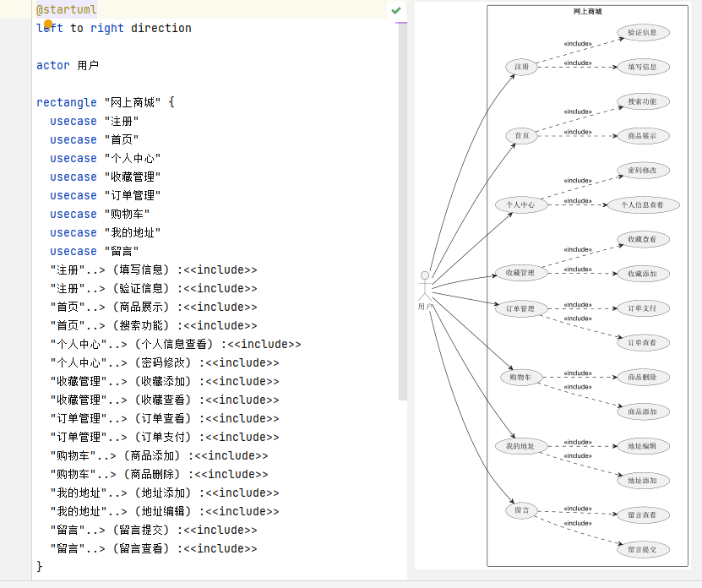Viewport: 702px width, 588px height.
Task: Select the 首页 use case oval in diagram
Action: (x=521, y=136)
